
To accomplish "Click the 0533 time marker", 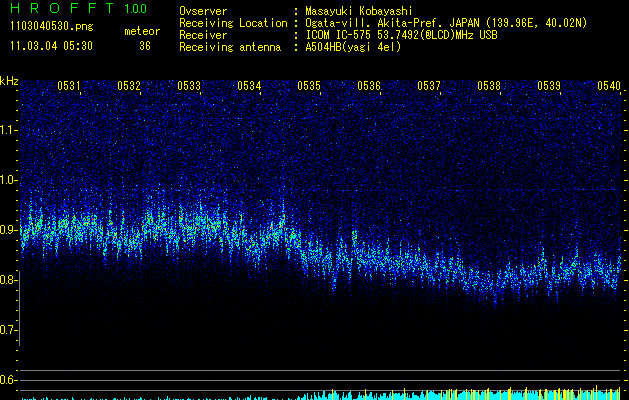I will coord(189,86).
